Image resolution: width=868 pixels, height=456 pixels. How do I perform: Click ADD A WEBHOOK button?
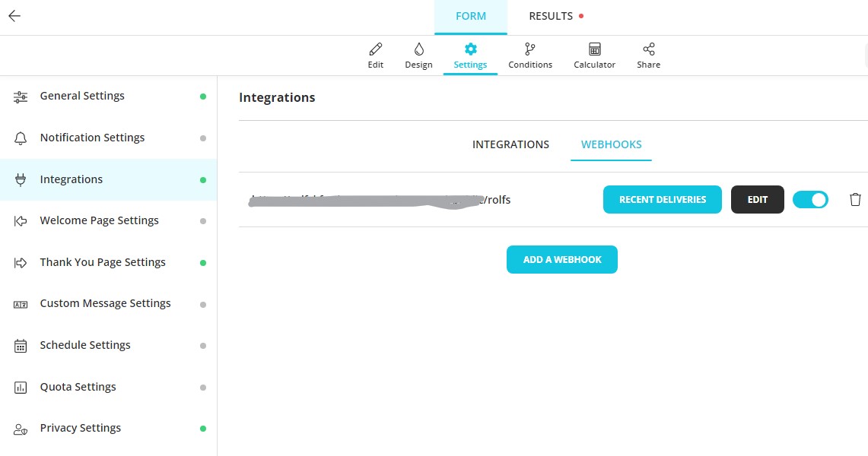click(562, 259)
